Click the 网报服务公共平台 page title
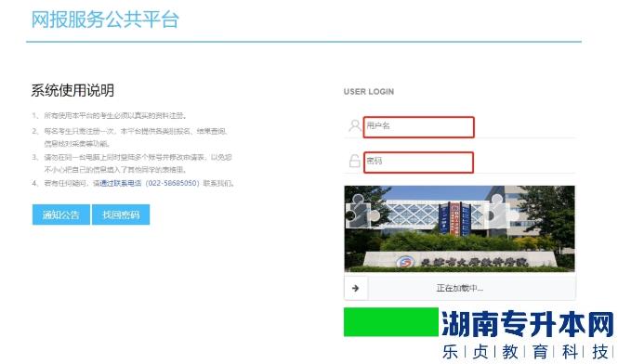The height and width of the screenshot is (364, 618). pyautogui.click(x=105, y=19)
